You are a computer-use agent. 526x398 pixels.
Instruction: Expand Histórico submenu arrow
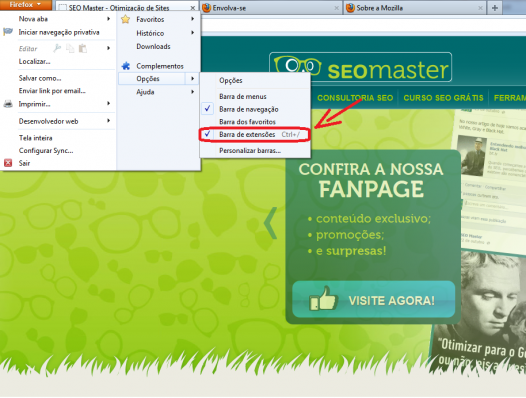click(x=193, y=33)
